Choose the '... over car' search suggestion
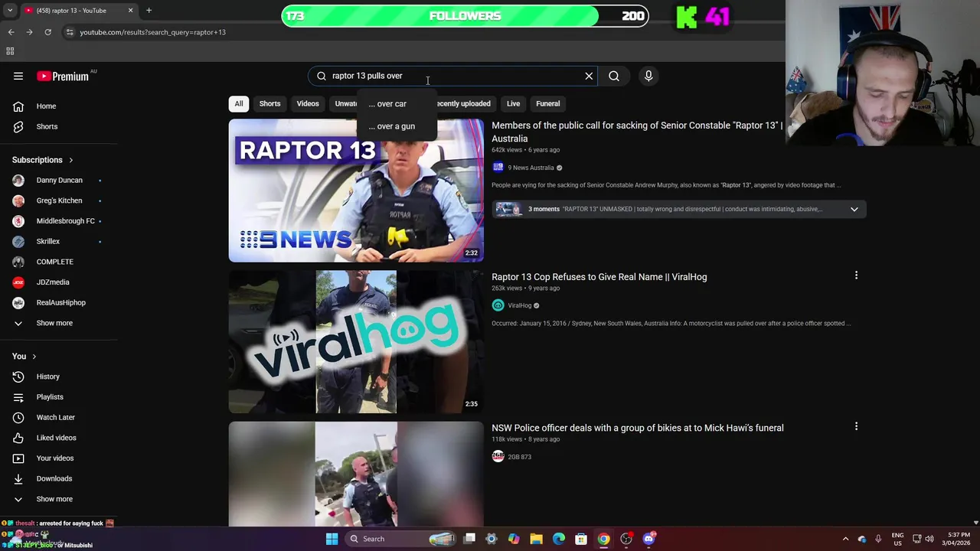980x551 pixels. (x=397, y=104)
